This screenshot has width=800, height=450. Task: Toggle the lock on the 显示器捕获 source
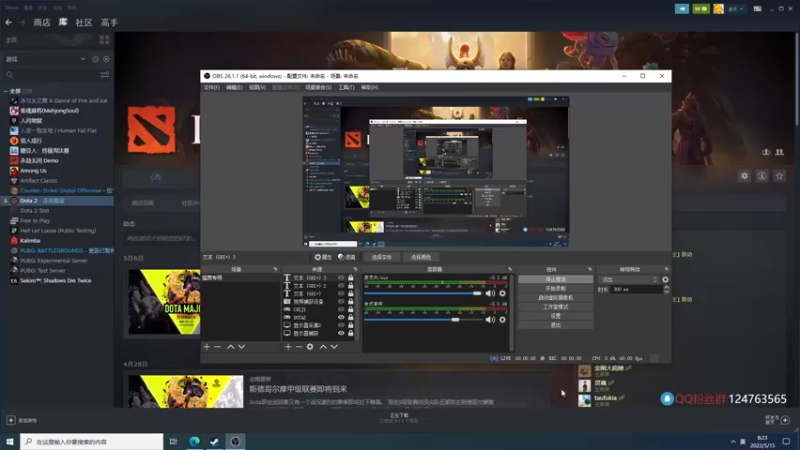click(x=351, y=333)
